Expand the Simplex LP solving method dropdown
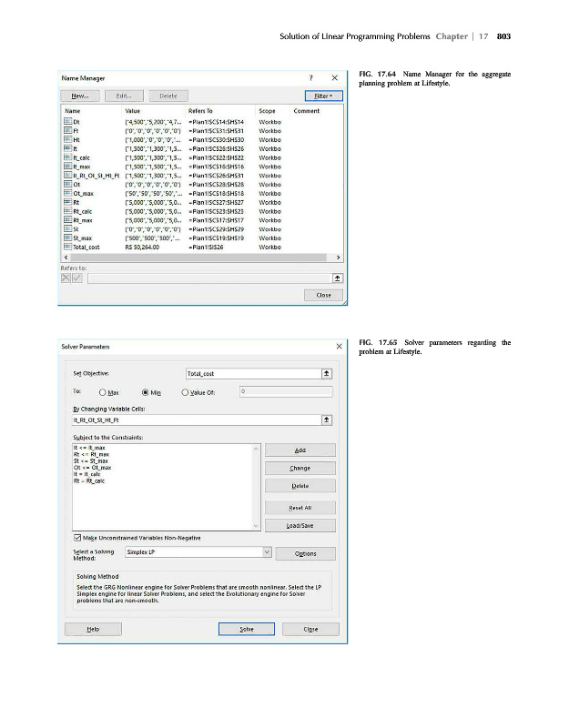This screenshot has height=728, width=569. (x=267, y=552)
